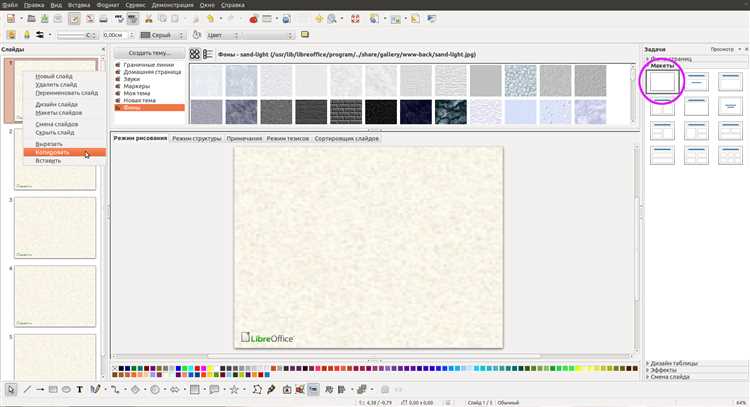
Task: Expand the 'Дизайн таблицы' section
Action: pos(673,363)
